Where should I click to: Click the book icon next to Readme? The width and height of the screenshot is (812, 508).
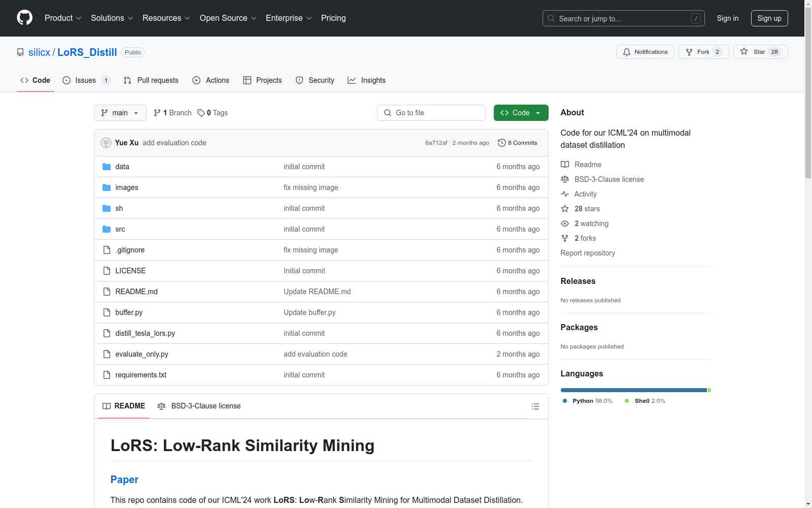click(x=565, y=165)
